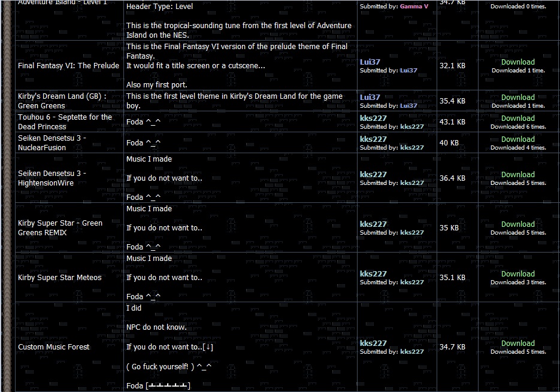Download Touhou 6 Septette for the Dead Princess

[x=518, y=118]
